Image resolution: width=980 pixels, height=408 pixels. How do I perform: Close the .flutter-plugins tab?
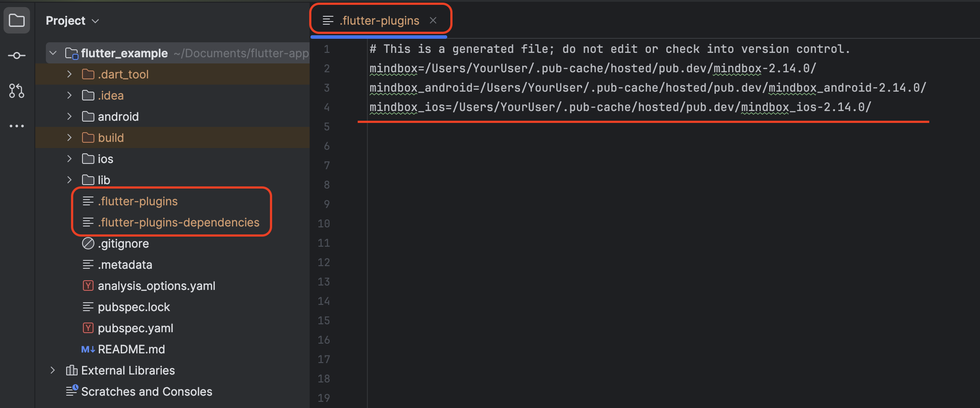coord(433,20)
